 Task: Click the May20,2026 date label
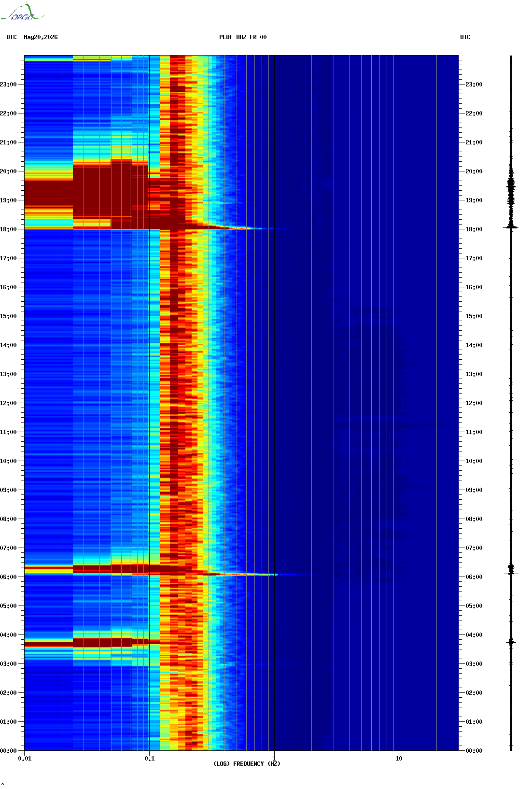41,37
